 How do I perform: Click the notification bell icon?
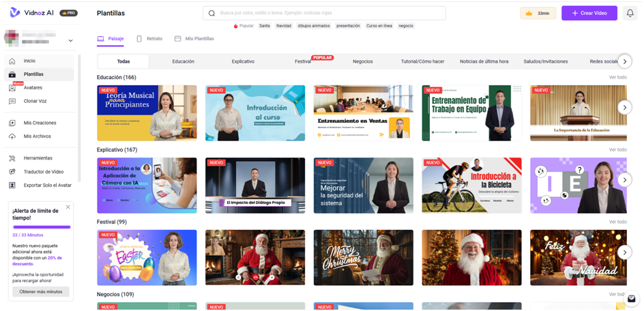(630, 13)
